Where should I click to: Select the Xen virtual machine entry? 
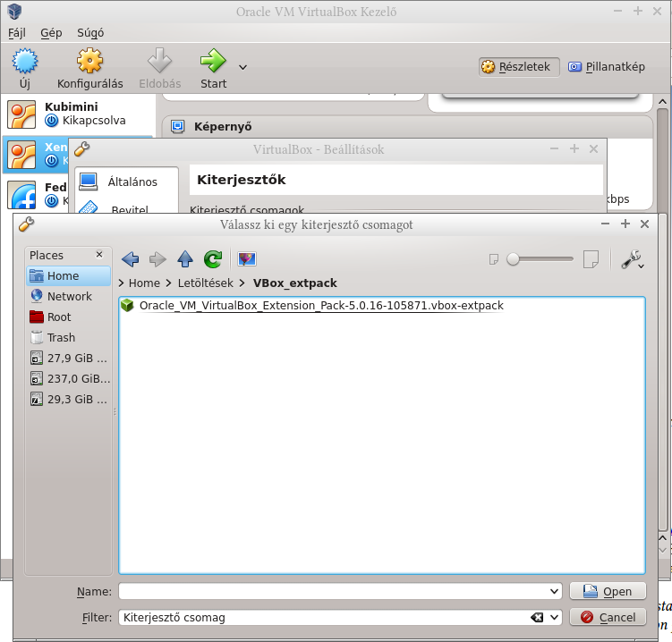[36, 155]
